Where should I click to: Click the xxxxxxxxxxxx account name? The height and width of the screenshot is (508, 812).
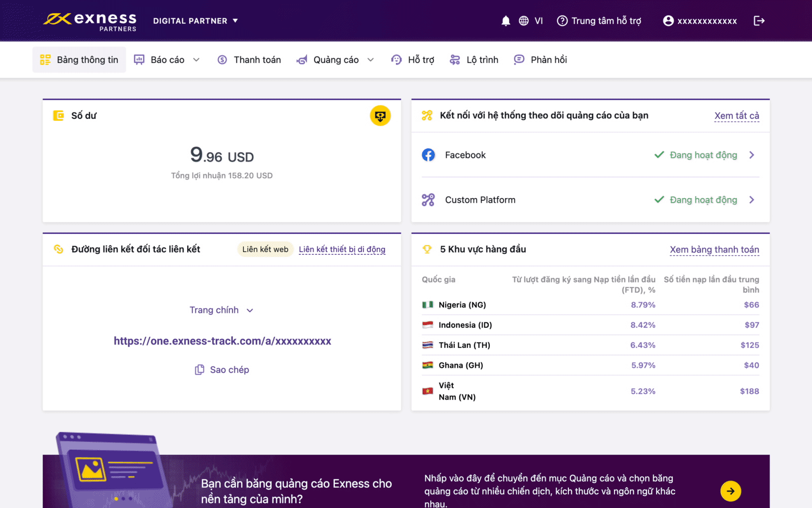pyautogui.click(x=707, y=21)
